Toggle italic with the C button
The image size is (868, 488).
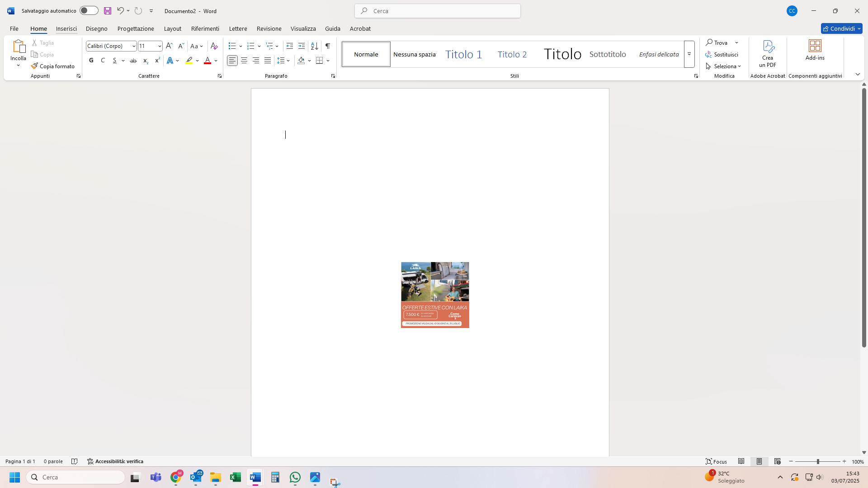point(103,61)
